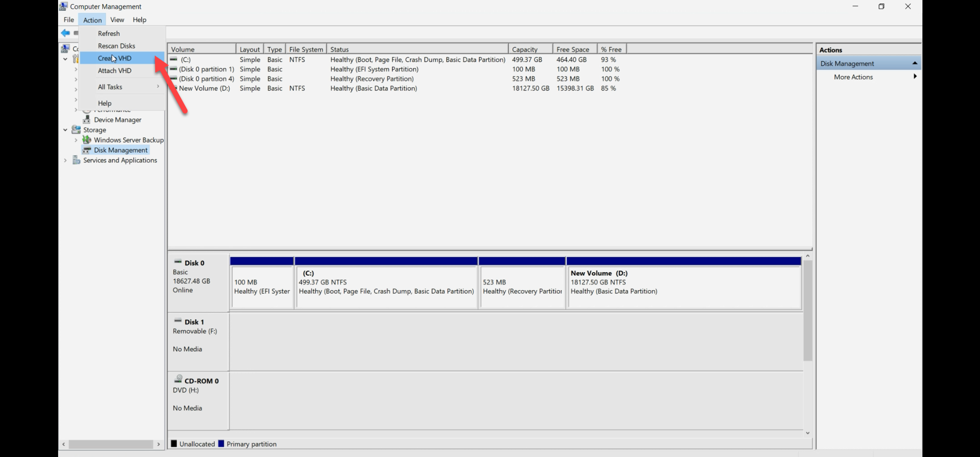The height and width of the screenshot is (457, 980).
Task: Click the blue Back arrow toolbar icon
Action: point(65,33)
